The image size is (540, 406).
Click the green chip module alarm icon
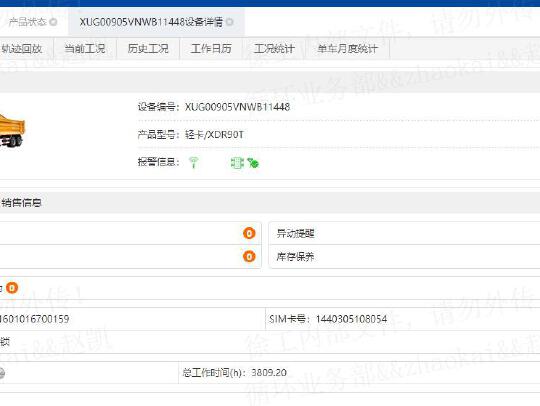(237, 163)
